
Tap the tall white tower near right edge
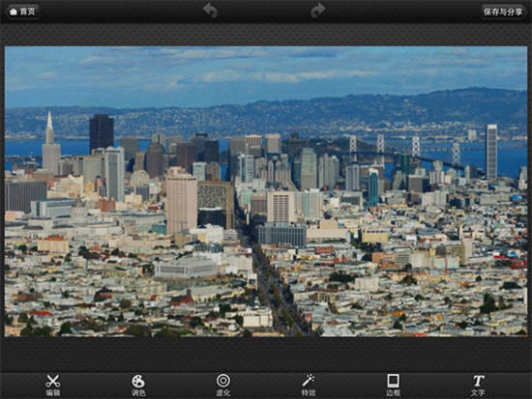(x=491, y=152)
